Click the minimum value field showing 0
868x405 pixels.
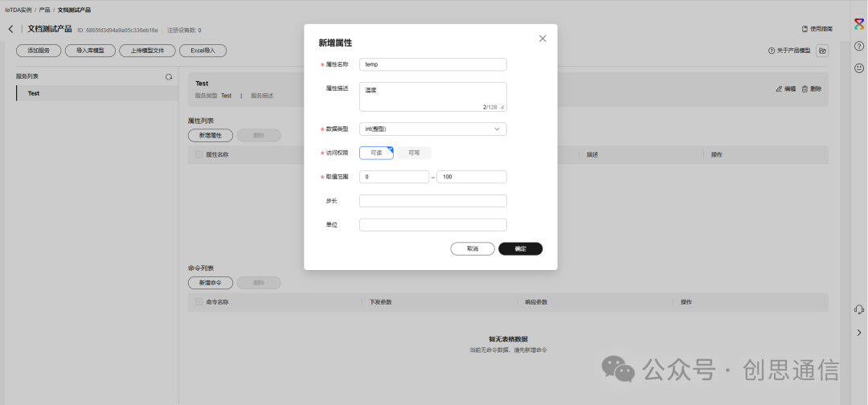pyautogui.click(x=394, y=177)
